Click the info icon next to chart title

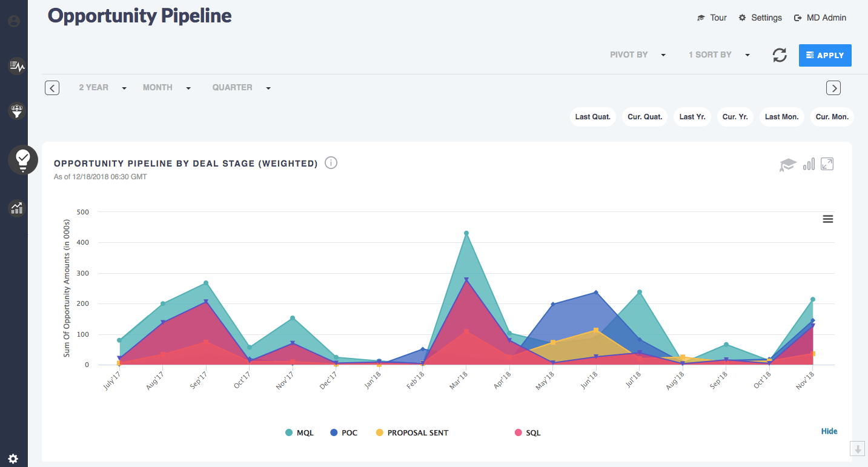point(331,162)
